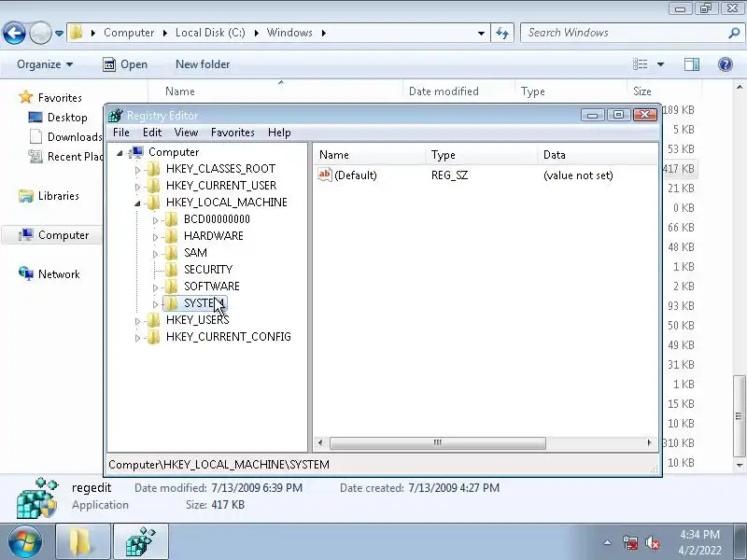The image size is (747, 560).
Task: Toggle the preview pane in Explorer
Action: (692, 63)
